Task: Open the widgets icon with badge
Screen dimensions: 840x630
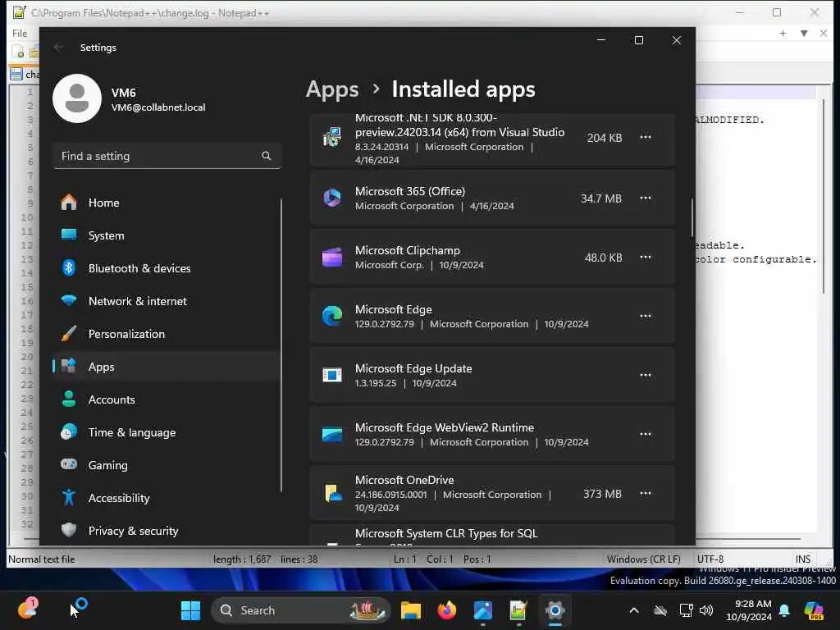Action: (x=27, y=609)
